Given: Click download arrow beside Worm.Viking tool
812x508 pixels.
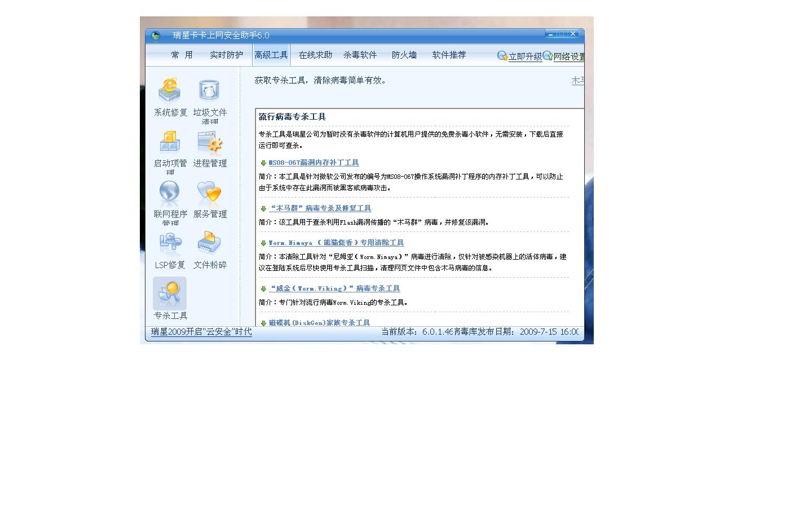Looking at the screenshot, I should coord(263,289).
